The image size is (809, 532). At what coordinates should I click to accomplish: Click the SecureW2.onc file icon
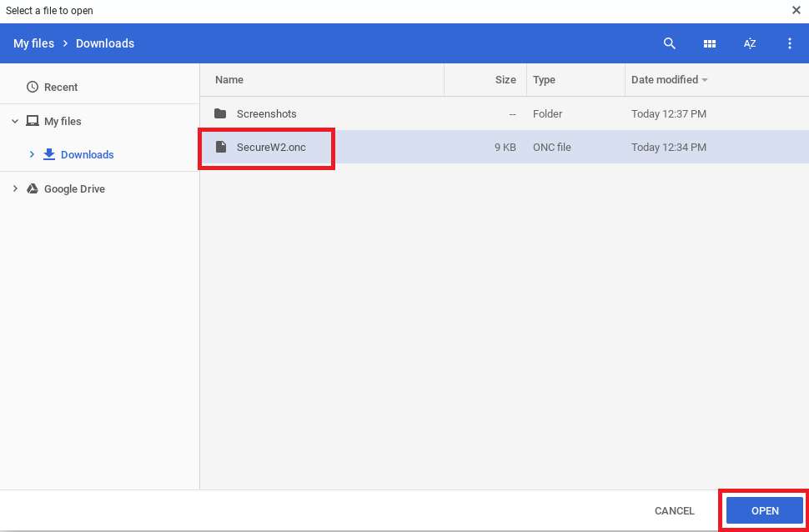[x=221, y=147]
